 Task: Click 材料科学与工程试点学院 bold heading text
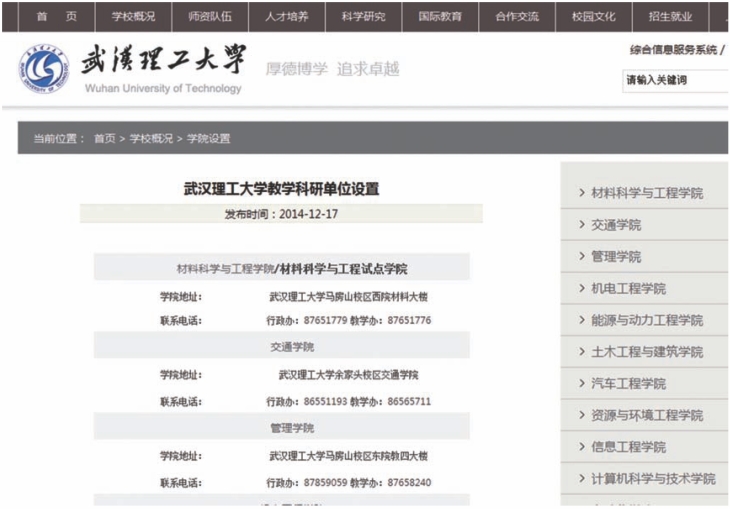coord(344,269)
